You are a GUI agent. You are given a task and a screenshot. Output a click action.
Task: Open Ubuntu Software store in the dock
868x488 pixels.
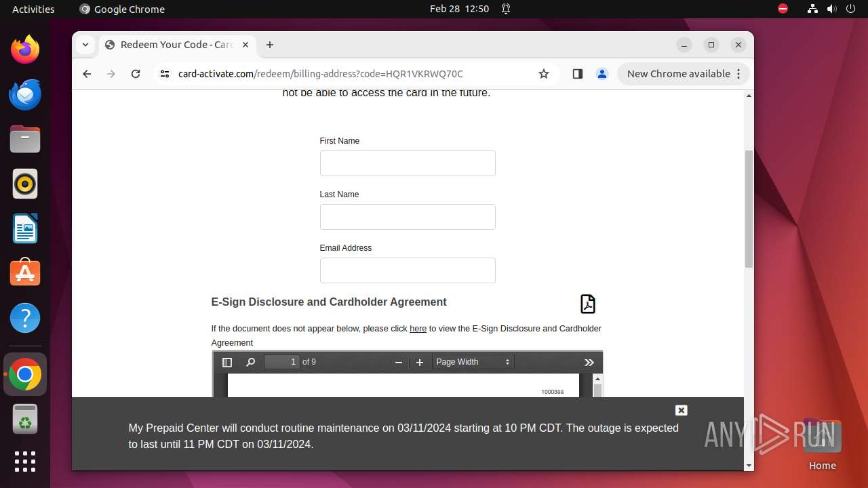click(x=25, y=273)
